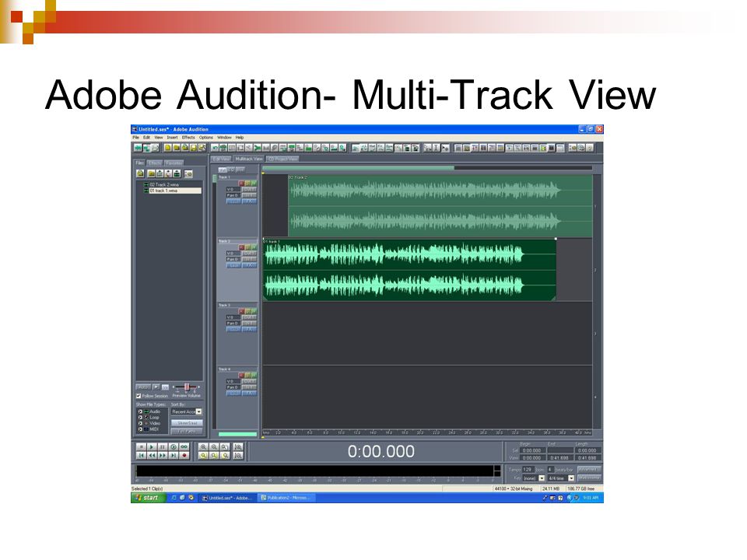Toggle the Lock button on Track 1

[233, 201]
